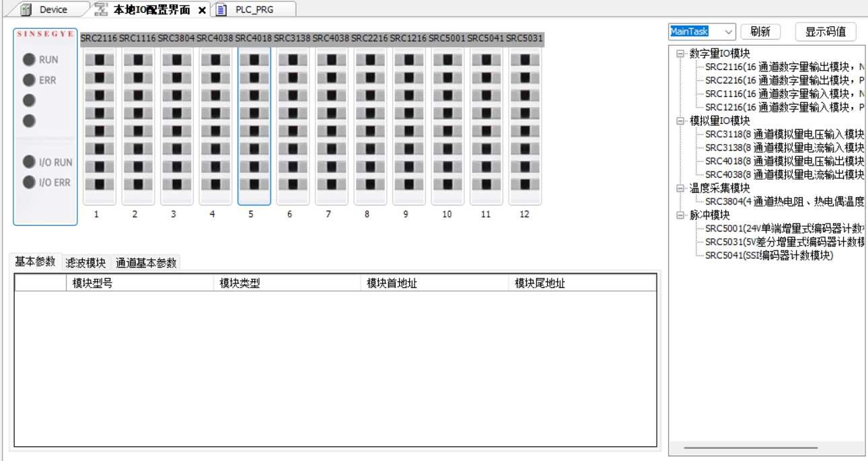Click the Device tab icon

coord(27,9)
